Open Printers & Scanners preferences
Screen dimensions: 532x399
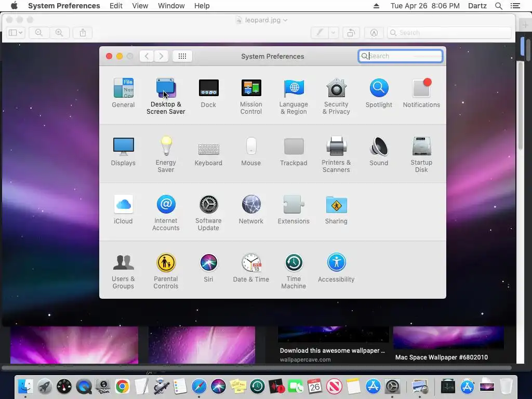[x=336, y=155]
